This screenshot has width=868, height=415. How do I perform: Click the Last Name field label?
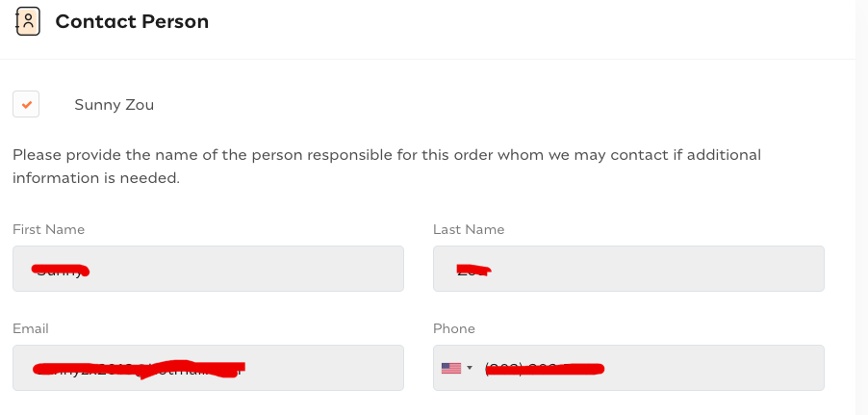(x=469, y=229)
